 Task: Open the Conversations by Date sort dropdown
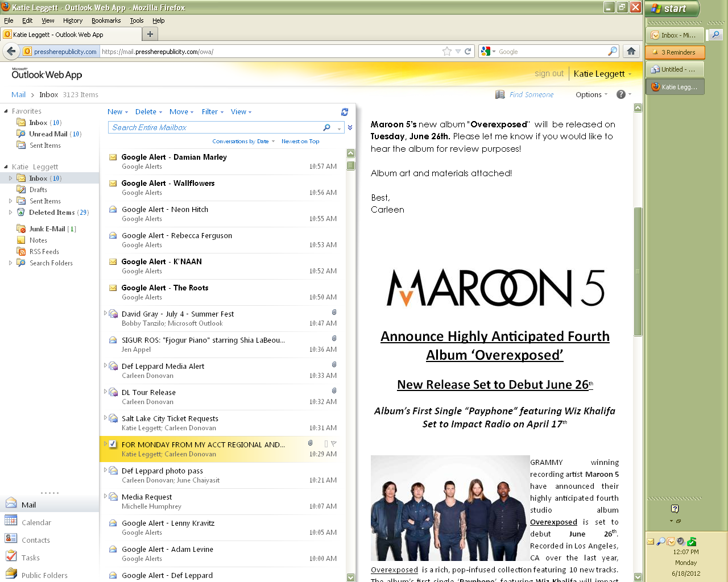tap(243, 142)
